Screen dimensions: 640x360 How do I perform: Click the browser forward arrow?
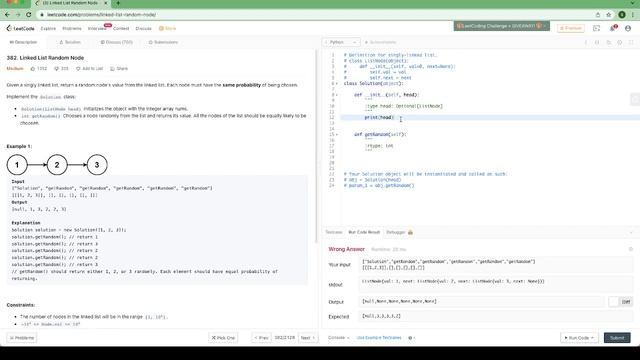tap(18, 14)
